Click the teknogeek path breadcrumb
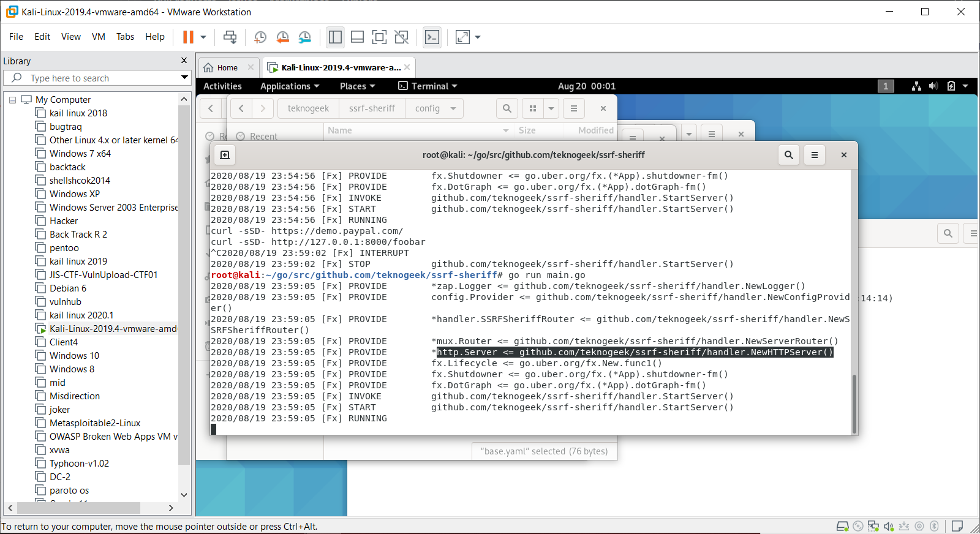 (x=308, y=108)
